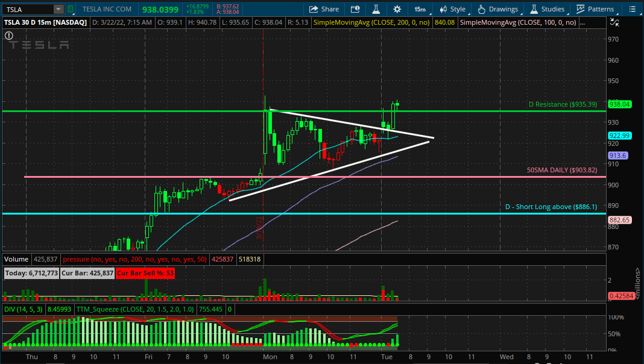Screen dimensions: 644x364
Task: Open the symbol selector dropdown arrow
Action: [58, 9]
